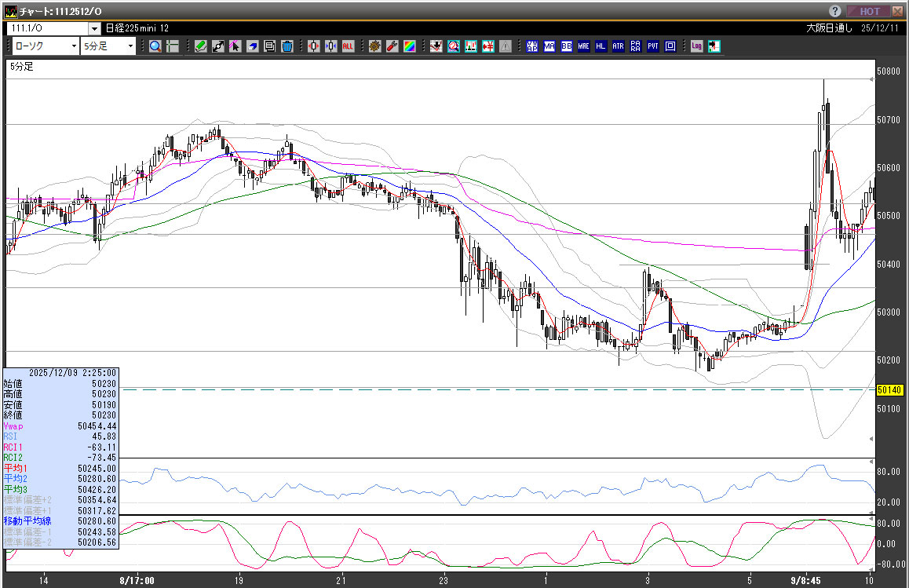
Task: Toggle the BB Bollinger Bands indicator
Action: (566, 46)
